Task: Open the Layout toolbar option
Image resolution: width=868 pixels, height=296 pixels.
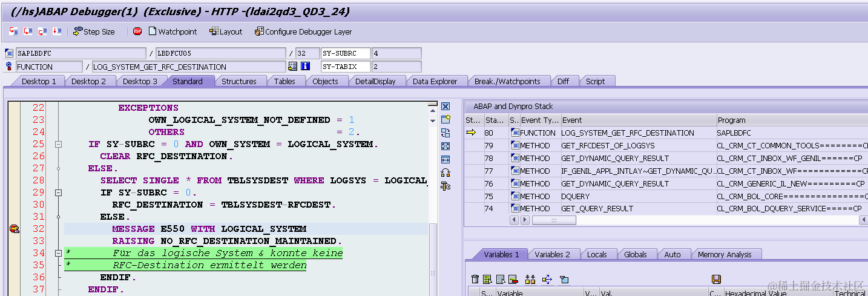Action: 226,31
